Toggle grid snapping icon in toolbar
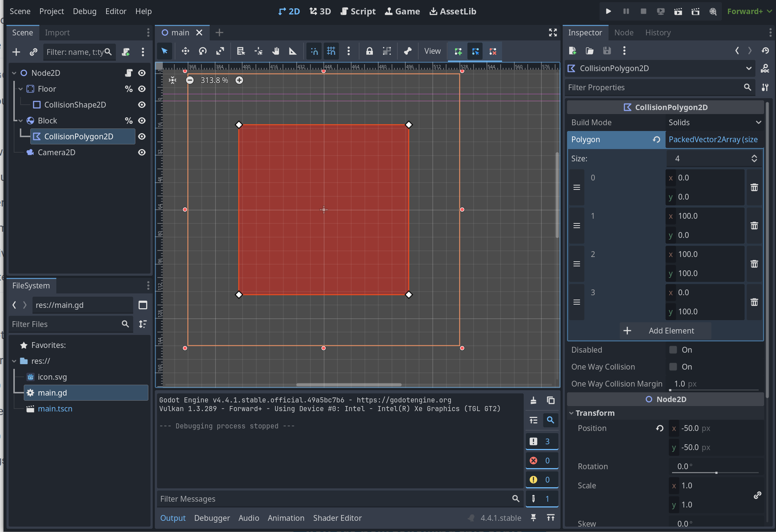This screenshot has height=532, width=776. (331, 51)
